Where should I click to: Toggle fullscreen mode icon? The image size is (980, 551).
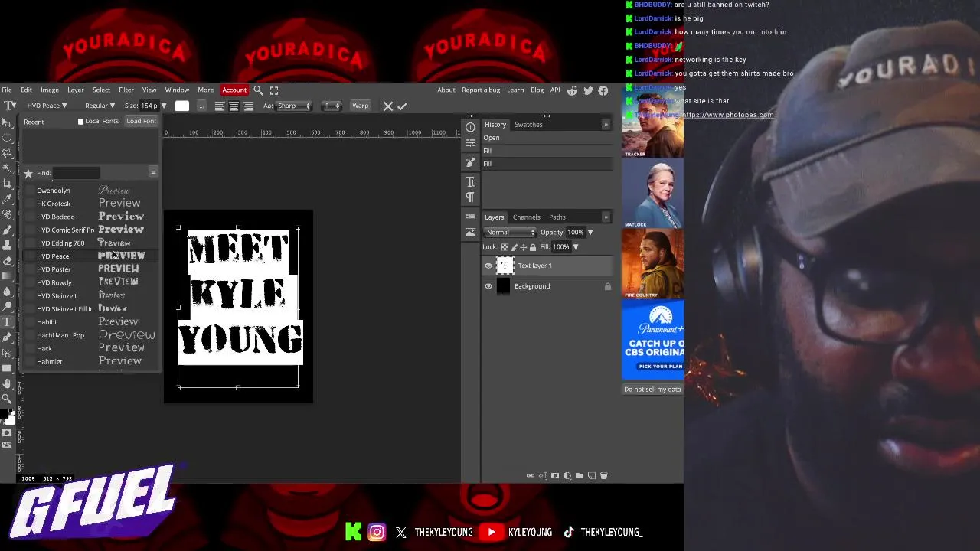[x=274, y=90]
